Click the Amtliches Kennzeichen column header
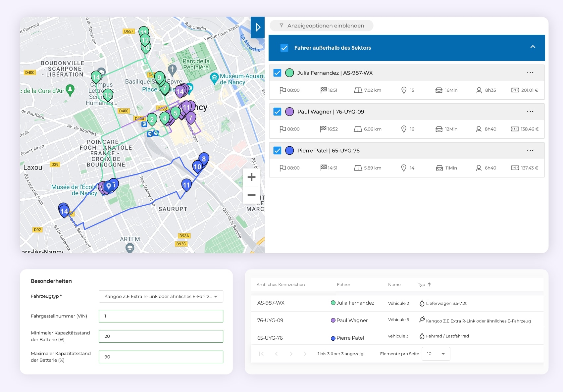 [281, 284]
